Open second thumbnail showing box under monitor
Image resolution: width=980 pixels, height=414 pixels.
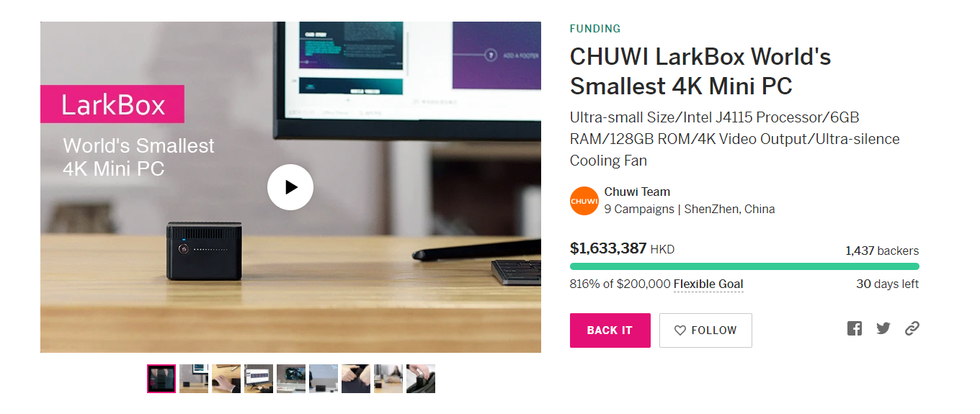(x=194, y=379)
